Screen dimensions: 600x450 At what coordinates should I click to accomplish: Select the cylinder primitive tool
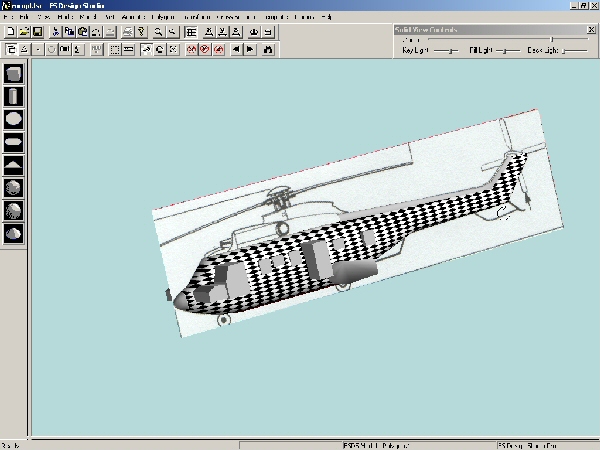pos(13,96)
